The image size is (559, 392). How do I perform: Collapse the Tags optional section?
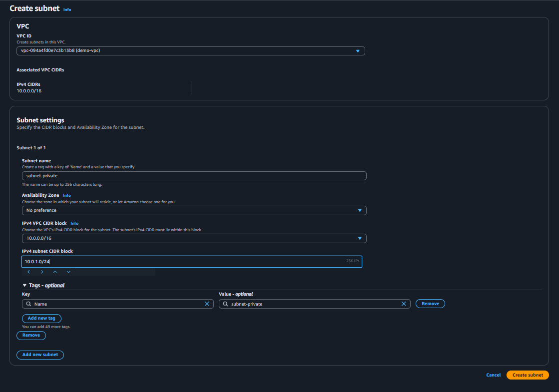pos(24,286)
